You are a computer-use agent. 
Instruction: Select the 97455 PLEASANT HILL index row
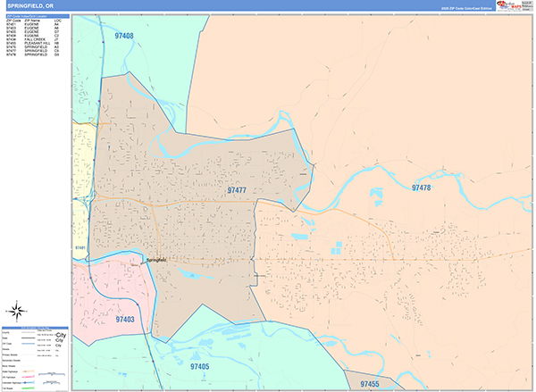pyautogui.click(x=33, y=43)
